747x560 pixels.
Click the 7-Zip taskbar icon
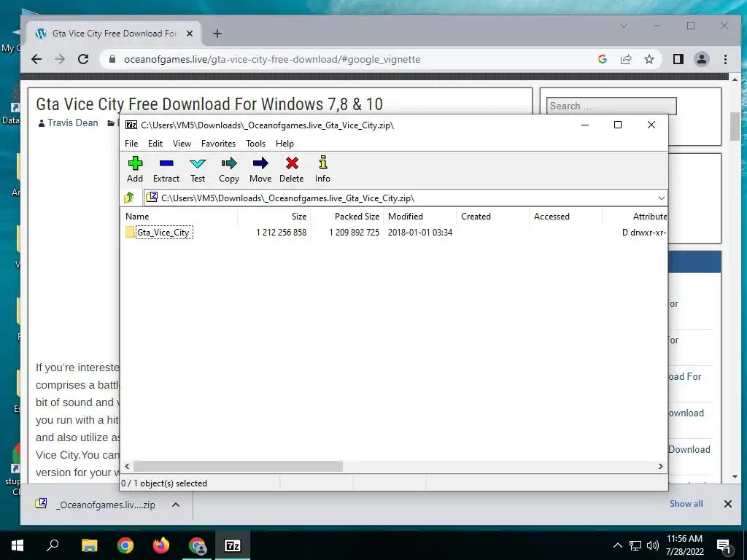[x=233, y=545]
